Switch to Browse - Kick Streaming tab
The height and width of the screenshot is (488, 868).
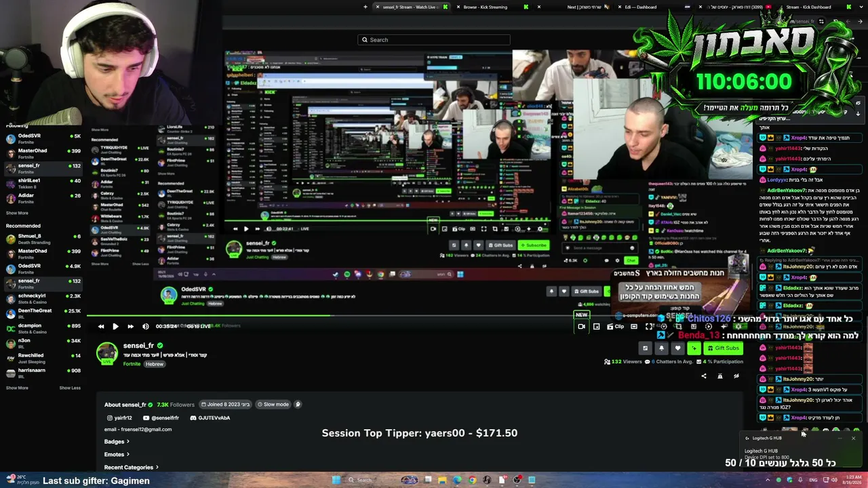[x=492, y=7]
